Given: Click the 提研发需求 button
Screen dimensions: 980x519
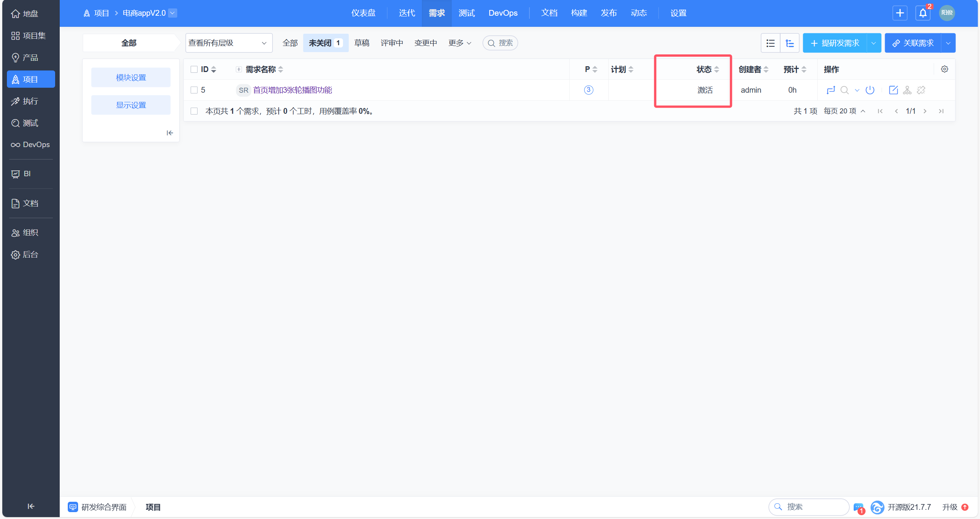Looking at the screenshot, I should point(835,43).
